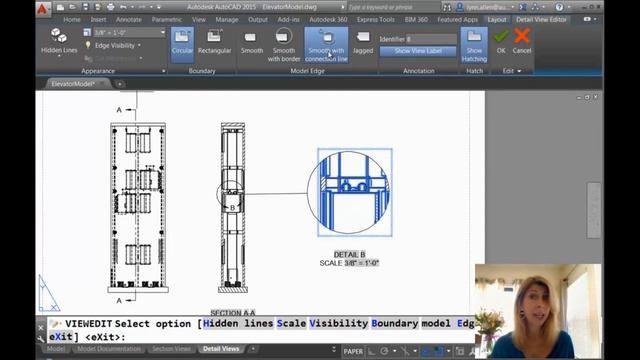The width and height of the screenshot is (640, 360).
Task: Choose Scale option in command line
Action: pos(291,324)
